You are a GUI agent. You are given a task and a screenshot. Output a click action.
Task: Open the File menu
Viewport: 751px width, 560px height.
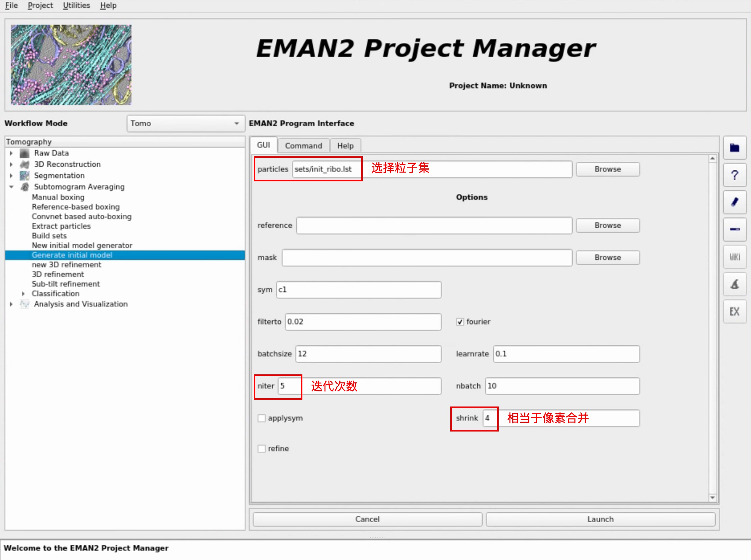[x=12, y=5]
